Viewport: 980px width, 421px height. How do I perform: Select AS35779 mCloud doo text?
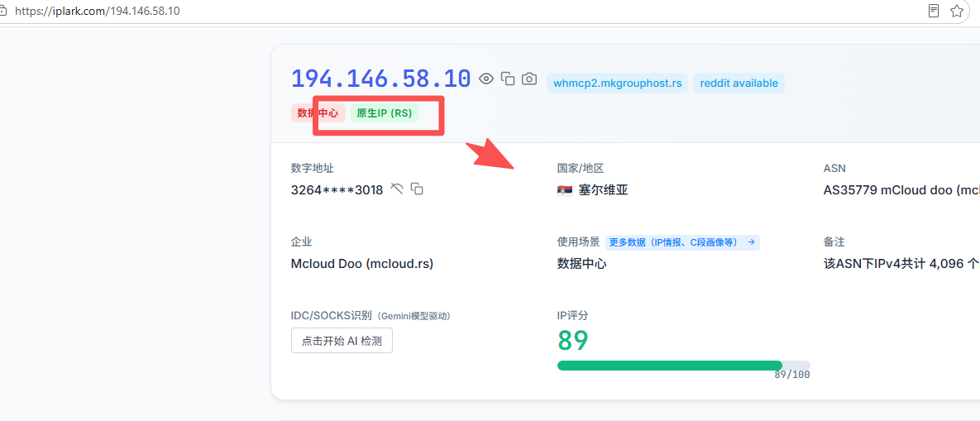902,190
